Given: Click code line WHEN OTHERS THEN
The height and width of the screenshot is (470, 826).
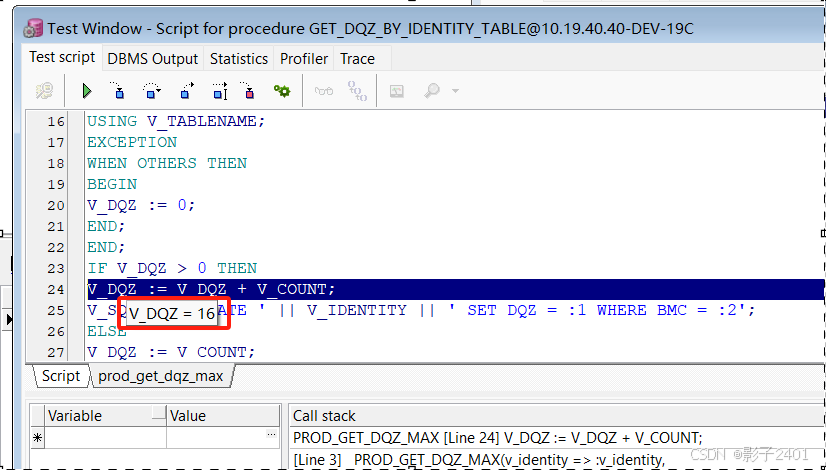Looking at the screenshot, I should 167,163.
